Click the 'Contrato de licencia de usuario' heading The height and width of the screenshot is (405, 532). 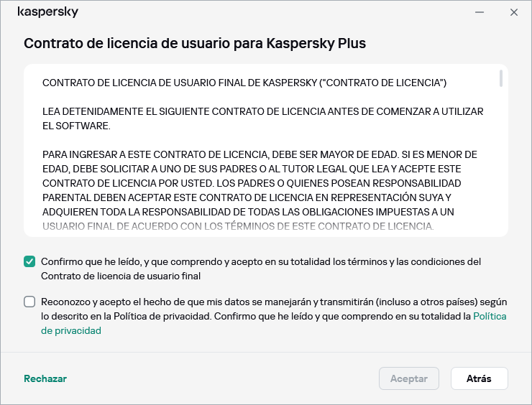[195, 43]
